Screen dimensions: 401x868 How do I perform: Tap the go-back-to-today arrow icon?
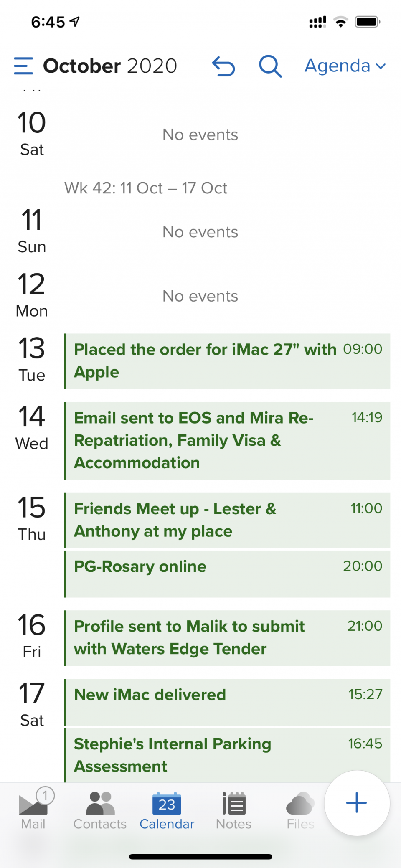[224, 66]
